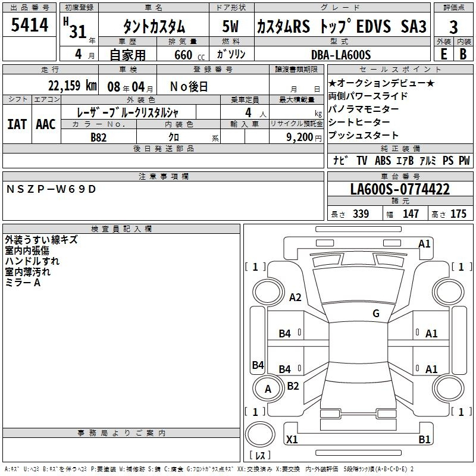Viewport: 476px width, 476px height.
Task: Click the circled A wheel mark on the diagram
Action: pos(267,389)
